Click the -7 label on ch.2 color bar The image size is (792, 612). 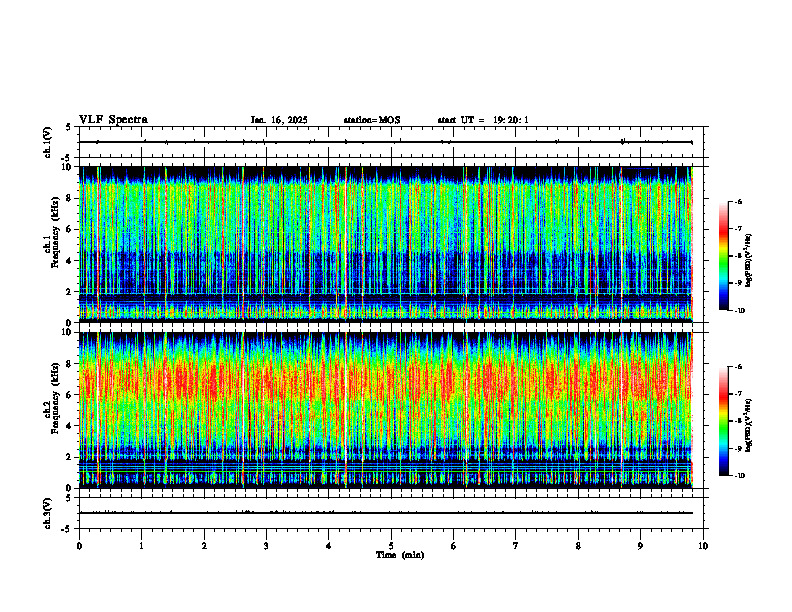pos(739,394)
